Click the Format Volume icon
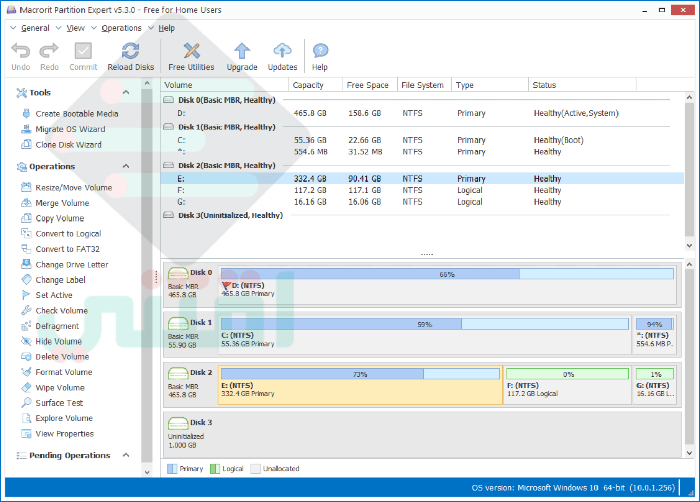Image resolution: width=700 pixels, height=502 pixels. [26, 372]
